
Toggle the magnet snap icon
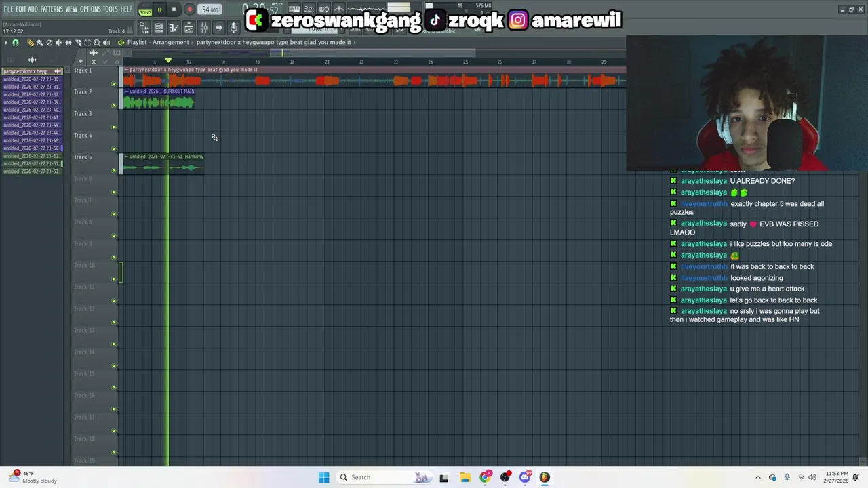point(16,43)
